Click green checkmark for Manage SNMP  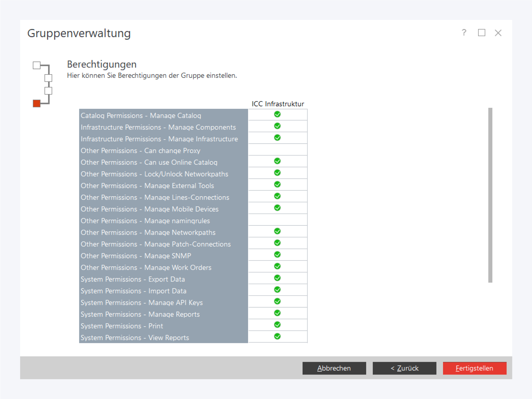[277, 255]
